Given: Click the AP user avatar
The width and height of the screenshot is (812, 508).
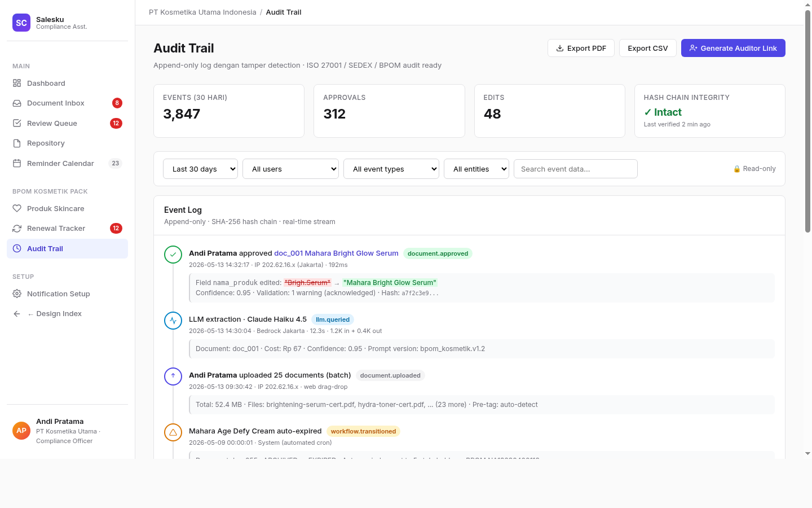Looking at the screenshot, I should tap(21, 431).
